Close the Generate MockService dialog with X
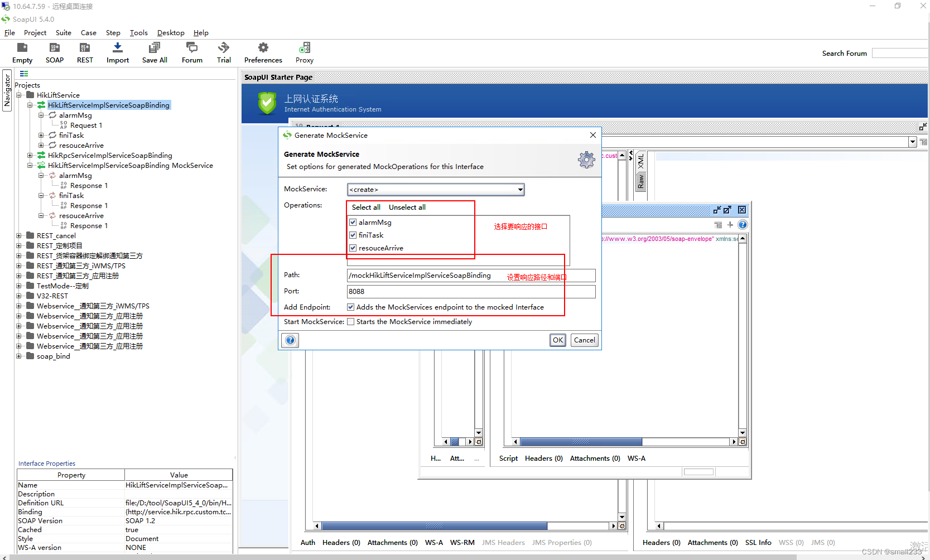 (593, 135)
